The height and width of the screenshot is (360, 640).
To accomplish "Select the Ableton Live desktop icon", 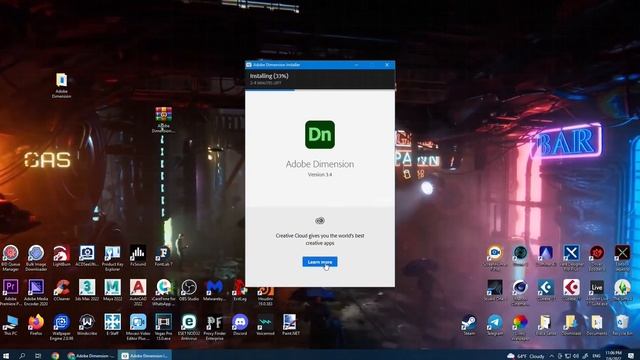I will point(596,293).
